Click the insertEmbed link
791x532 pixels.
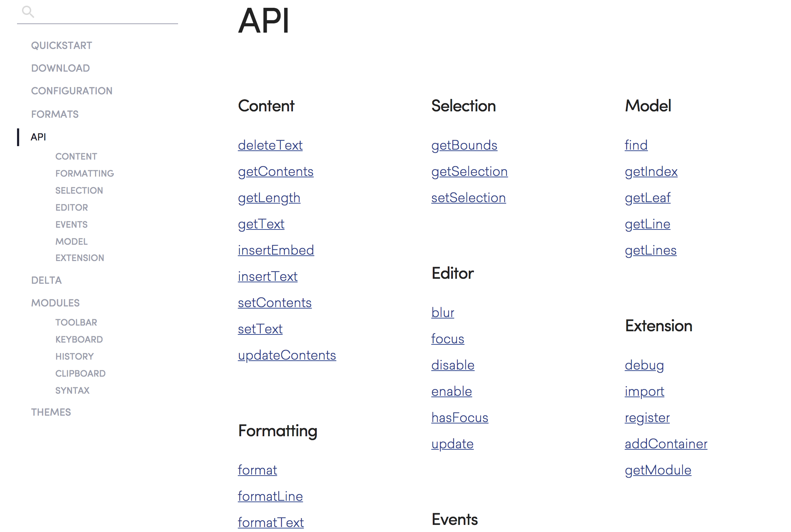point(276,250)
